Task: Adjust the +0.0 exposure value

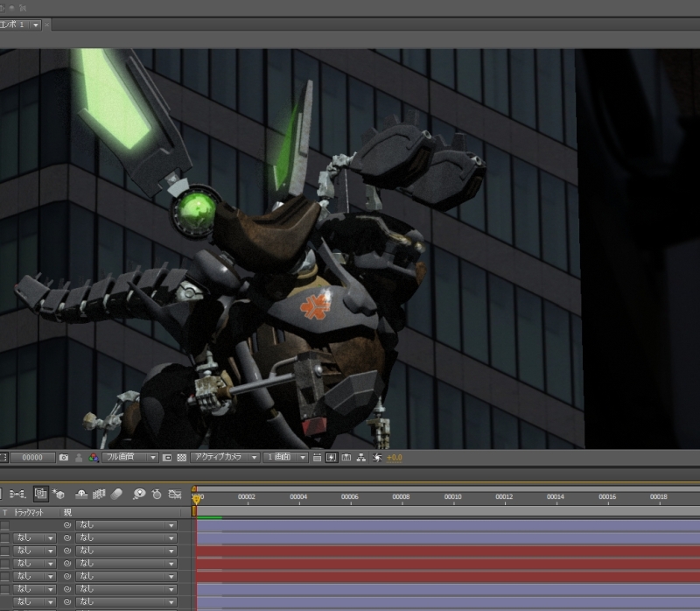Action: point(395,458)
